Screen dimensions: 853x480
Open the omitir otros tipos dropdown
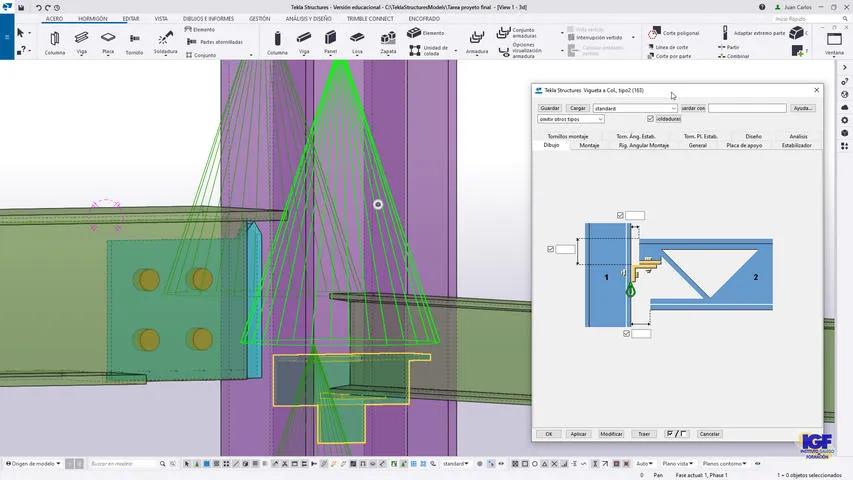[x=571, y=119]
